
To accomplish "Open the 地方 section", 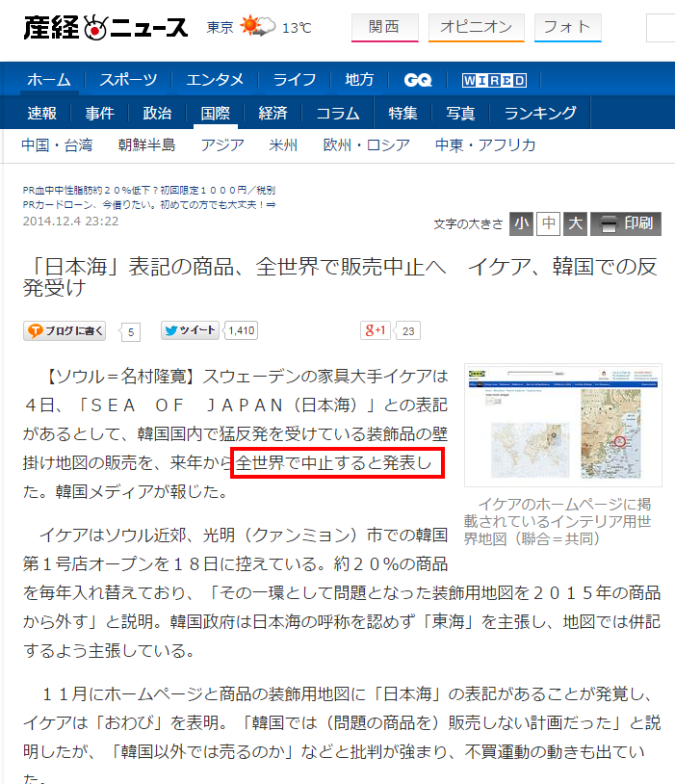I will pos(359,80).
